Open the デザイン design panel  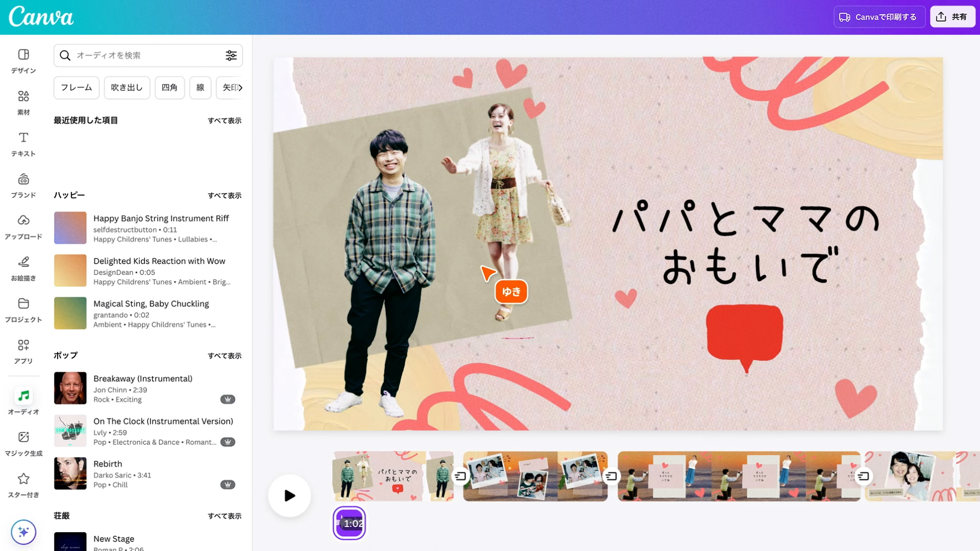[x=23, y=61]
